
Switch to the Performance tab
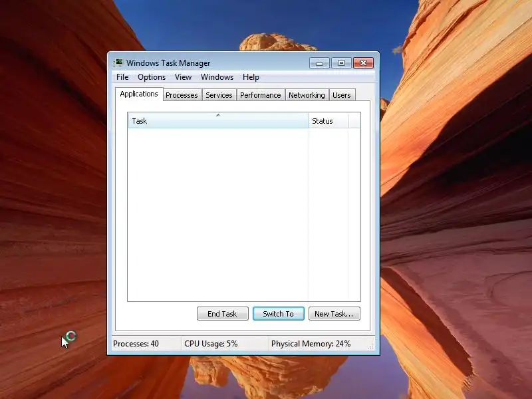point(261,95)
